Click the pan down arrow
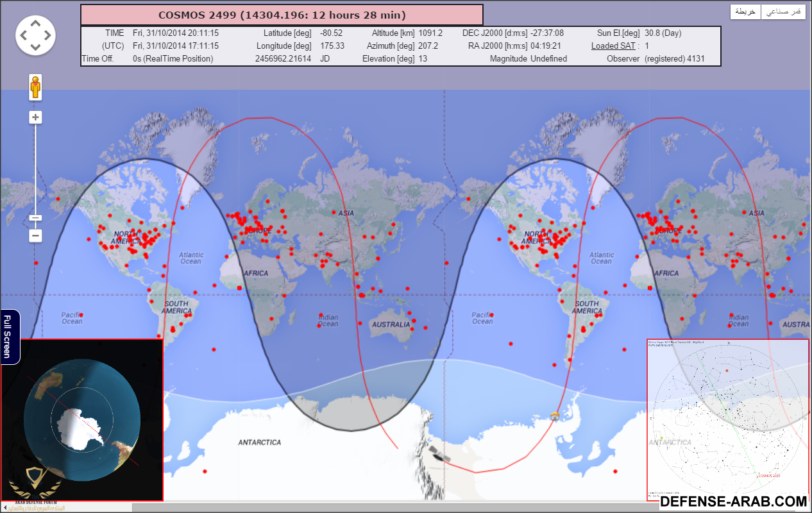This screenshot has width=812, height=513. 35,47
